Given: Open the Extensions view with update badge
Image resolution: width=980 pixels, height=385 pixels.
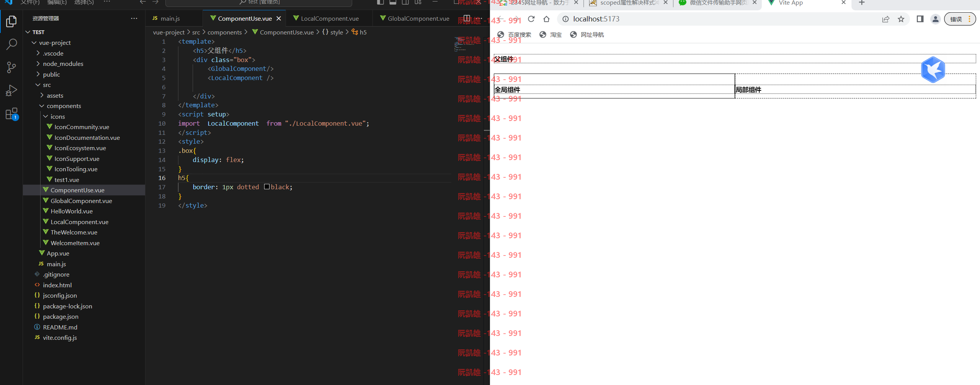Looking at the screenshot, I should tap(11, 114).
